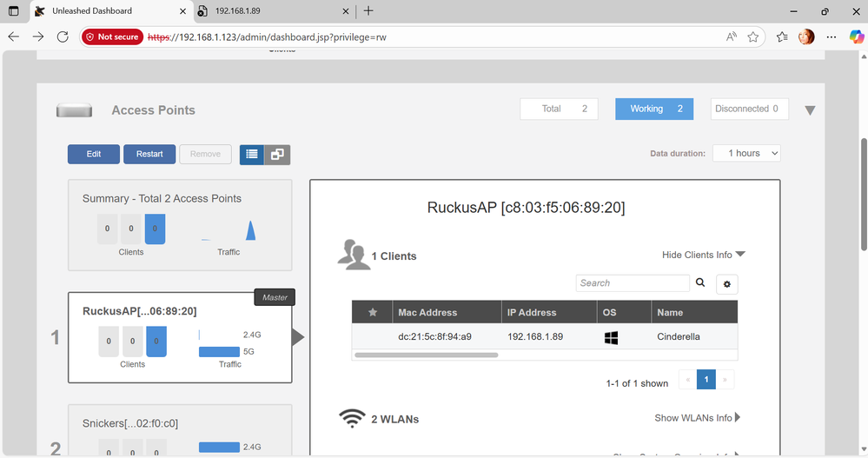Viewport: 868px width, 458px height.
Task: Click the Master badge on RuckusAP
Action: [275, 297]
